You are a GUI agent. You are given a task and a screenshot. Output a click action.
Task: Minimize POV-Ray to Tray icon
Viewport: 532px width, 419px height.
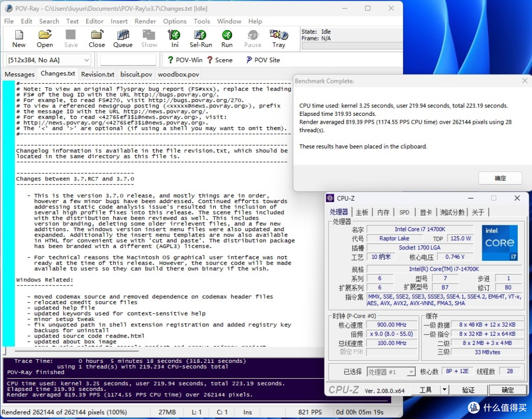(279, 35)
